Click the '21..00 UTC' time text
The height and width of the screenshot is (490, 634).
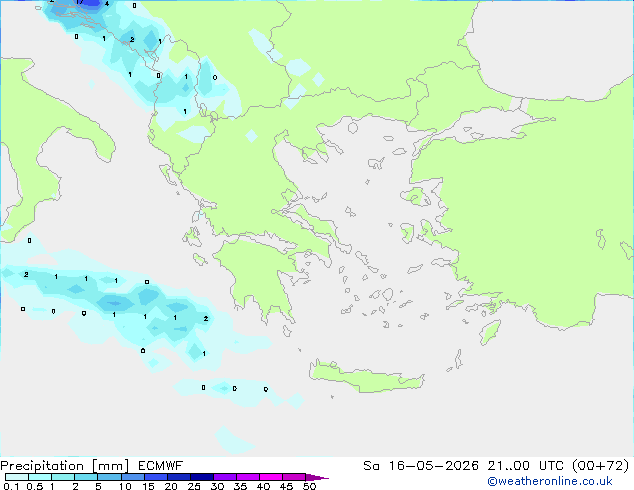525,466
